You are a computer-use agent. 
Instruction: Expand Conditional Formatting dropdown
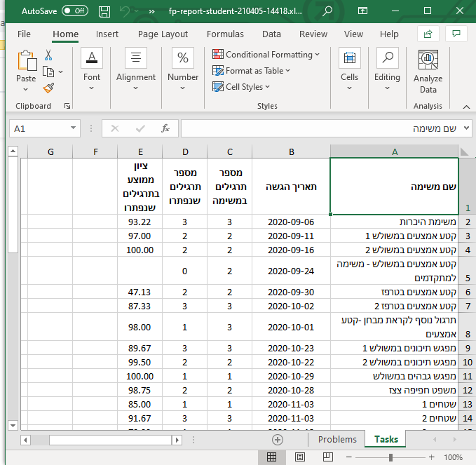pyautogui.click(x=266, y=55)
